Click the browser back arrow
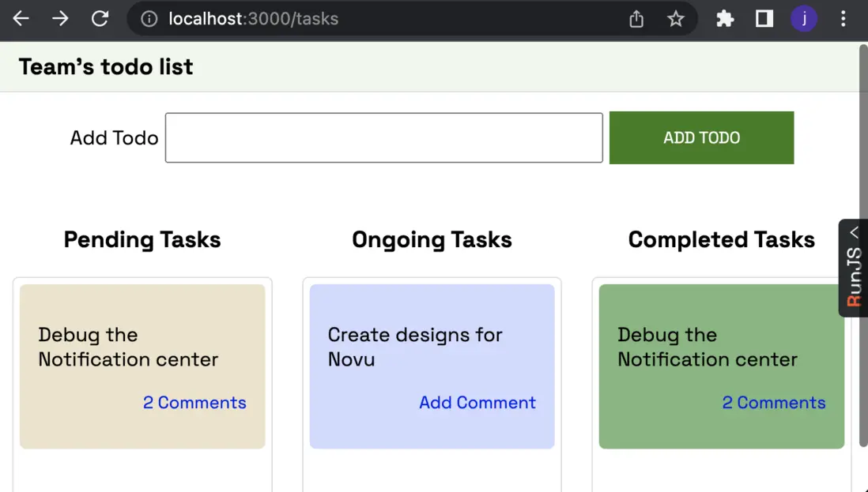The width and height of the screenshot is (868, 492). 21,19
